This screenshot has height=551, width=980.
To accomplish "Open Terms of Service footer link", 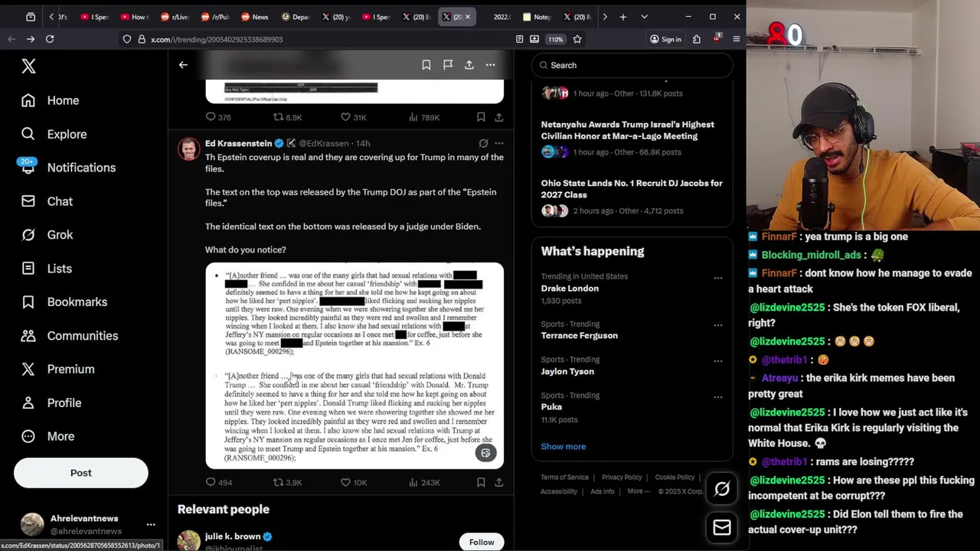I will tap(564, 478).
